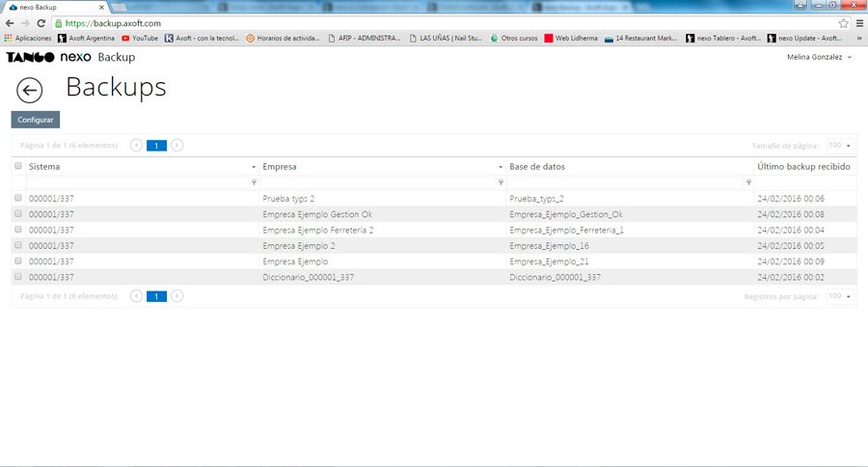Select Empresa_Ejemplo_Ferreteria_1 database cell
Screen dimensions: 868x467
[x=566, y=230]
